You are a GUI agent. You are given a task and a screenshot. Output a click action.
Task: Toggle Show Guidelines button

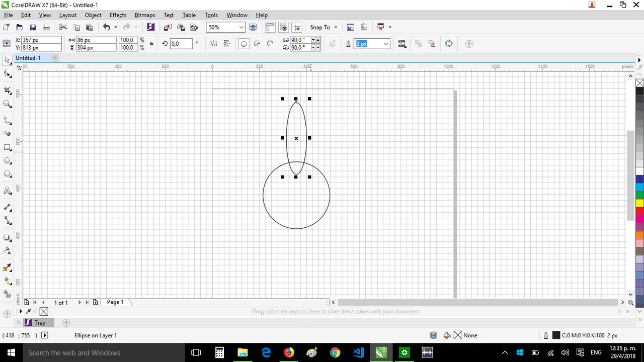297,27
